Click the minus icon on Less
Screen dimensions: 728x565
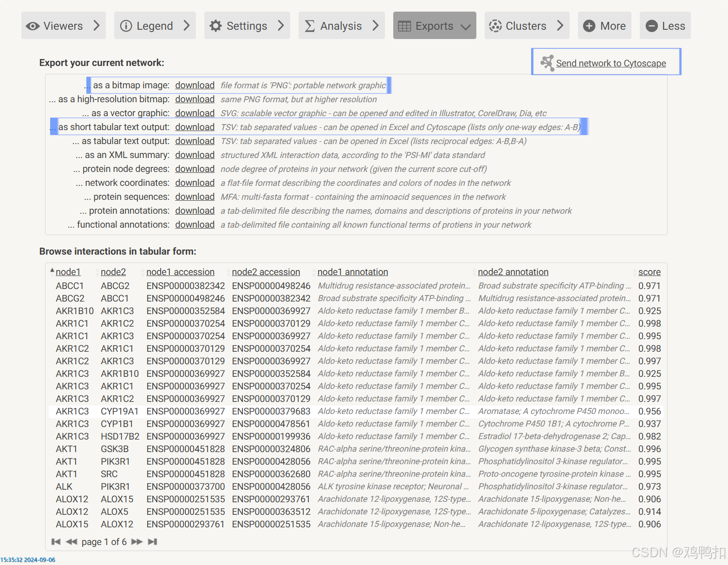(651, 26)
